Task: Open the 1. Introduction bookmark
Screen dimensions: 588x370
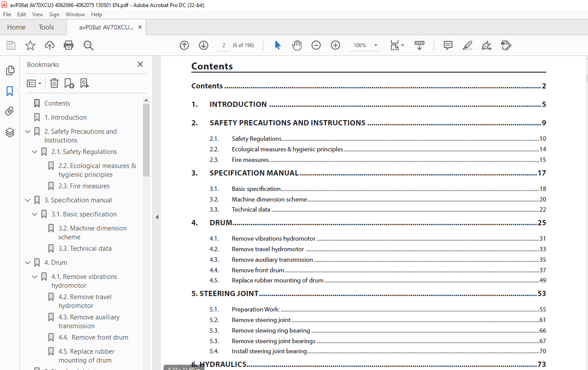Action: 66,117
